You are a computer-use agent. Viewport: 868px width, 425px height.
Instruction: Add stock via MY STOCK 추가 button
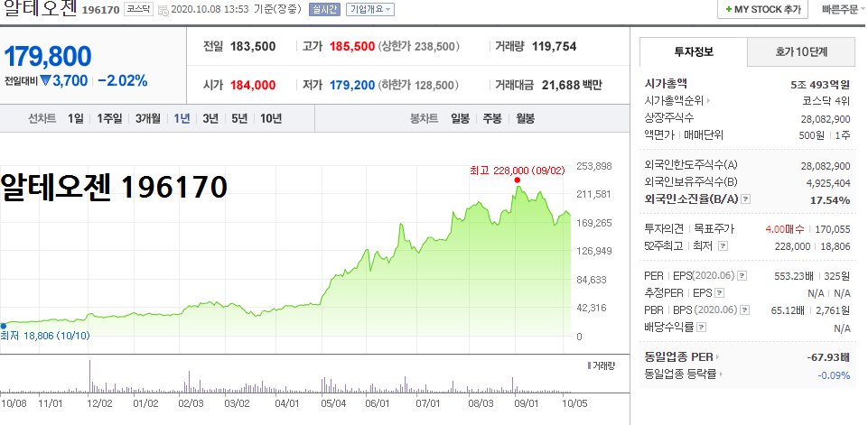pyautogui.click(x=763, y=9)
